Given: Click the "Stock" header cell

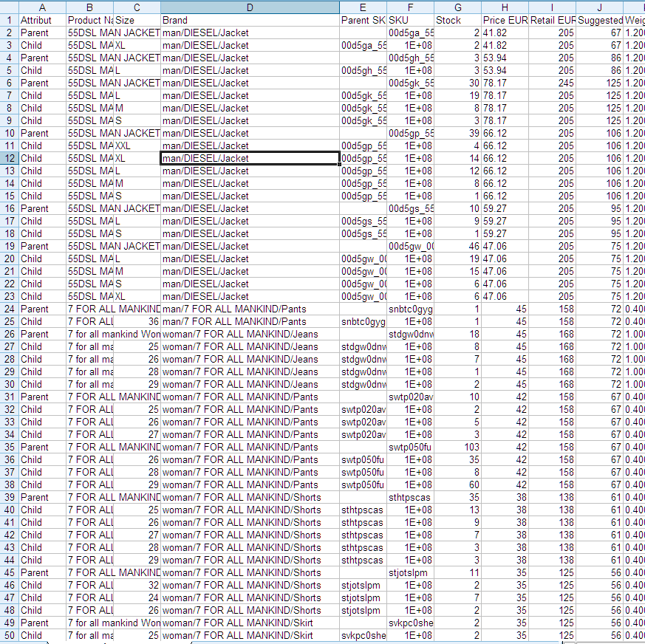Looking at the screenshot, I should 458,20.
